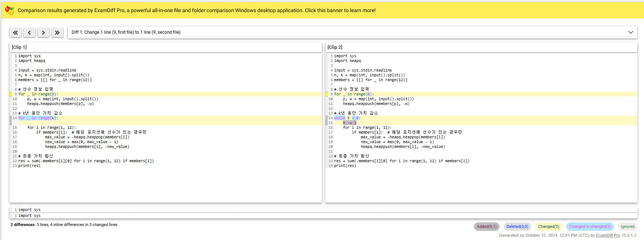Click line 9 'for _ in range(m):' in Clip 2
Image resolution: width=644 pixels, height=240 pixels.
point(354,94)
